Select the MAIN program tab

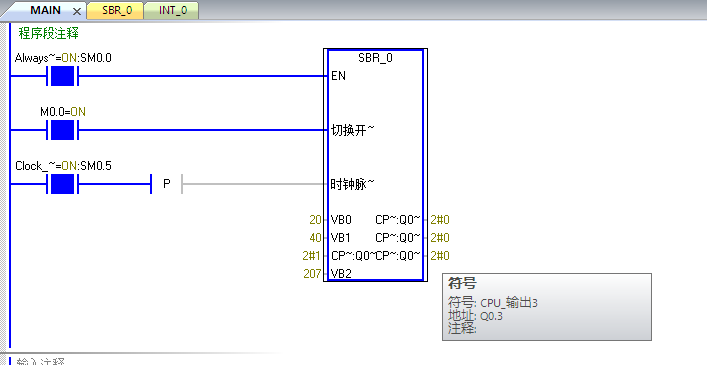(45, 10)
